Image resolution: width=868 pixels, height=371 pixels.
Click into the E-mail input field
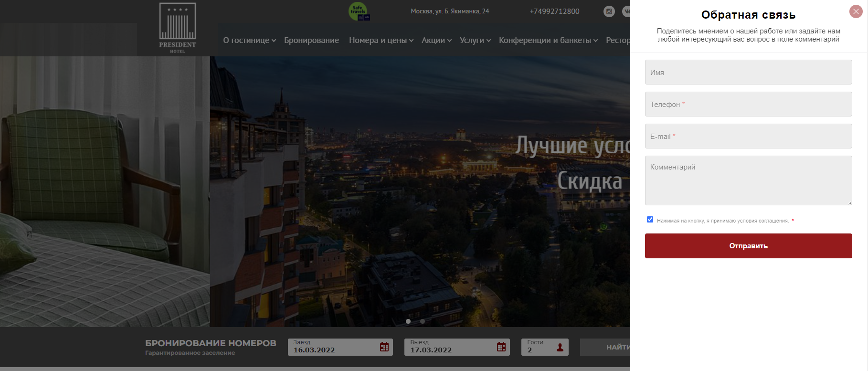pos(748,136)
